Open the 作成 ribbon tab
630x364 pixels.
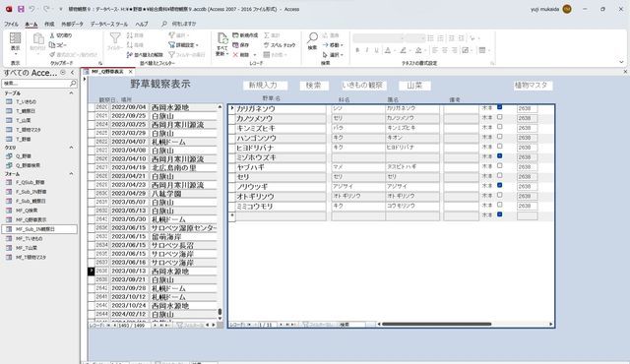[49, 24]
